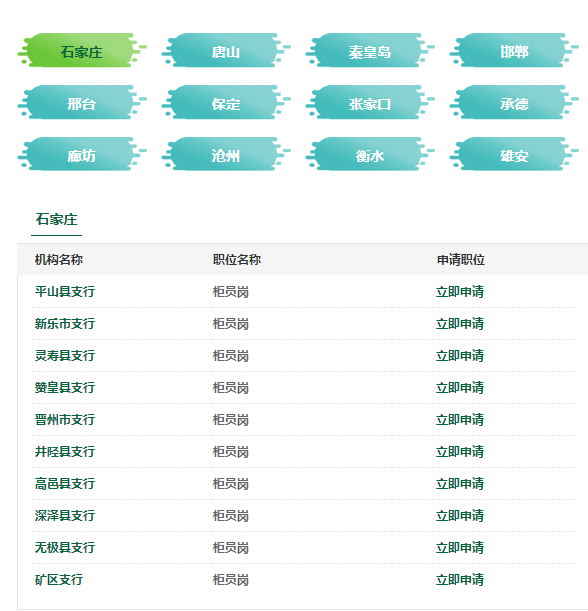
Task: Switch to the 邢台 city listing
Action: pos(82,102)
